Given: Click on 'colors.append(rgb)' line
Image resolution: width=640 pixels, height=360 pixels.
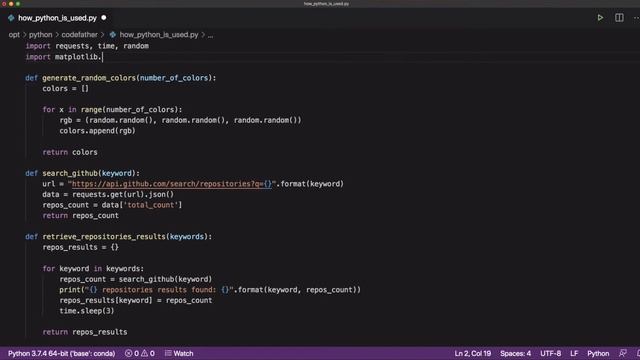Looking at the screenshot, I should click(97, 131).
